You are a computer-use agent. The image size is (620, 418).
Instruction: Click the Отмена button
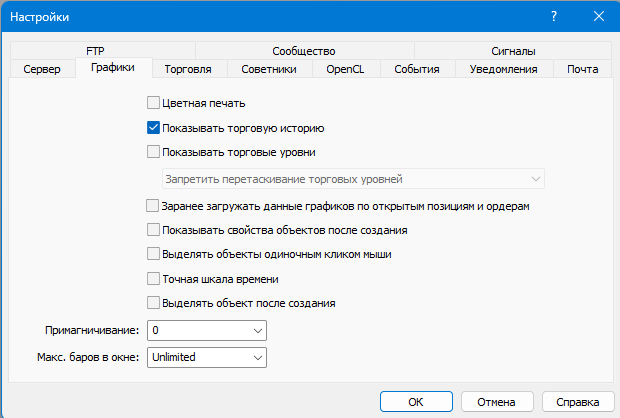(495, 401)
